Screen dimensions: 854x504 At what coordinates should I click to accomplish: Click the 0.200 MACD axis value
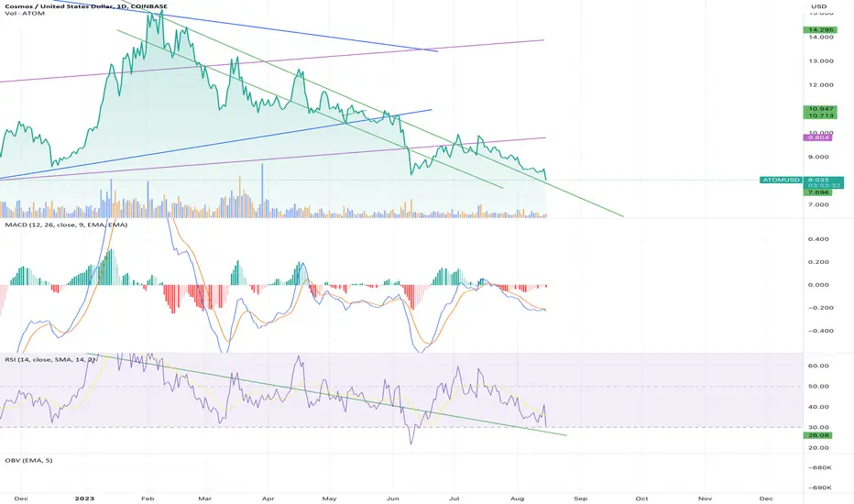tap(818, 262)
